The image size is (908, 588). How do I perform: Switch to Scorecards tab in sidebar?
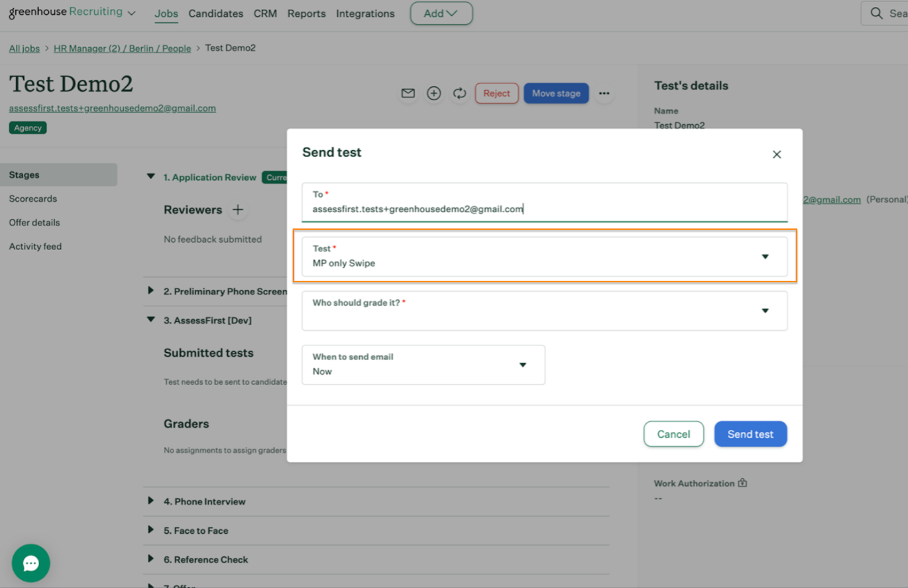click(x=33, y=199)
